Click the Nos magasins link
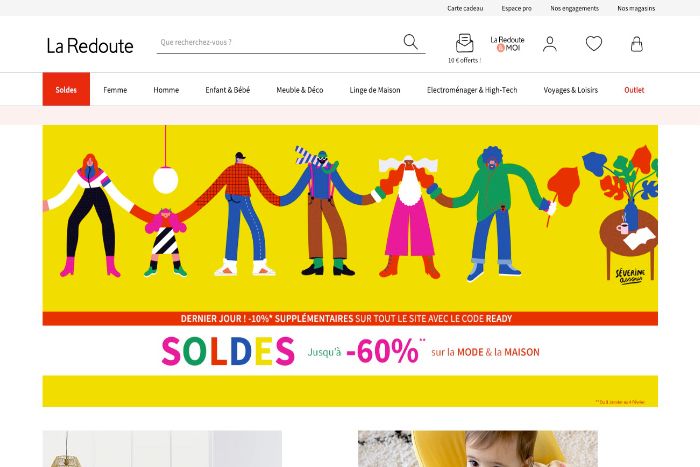This screenshot has height=467, width=700. coord(636,8)
